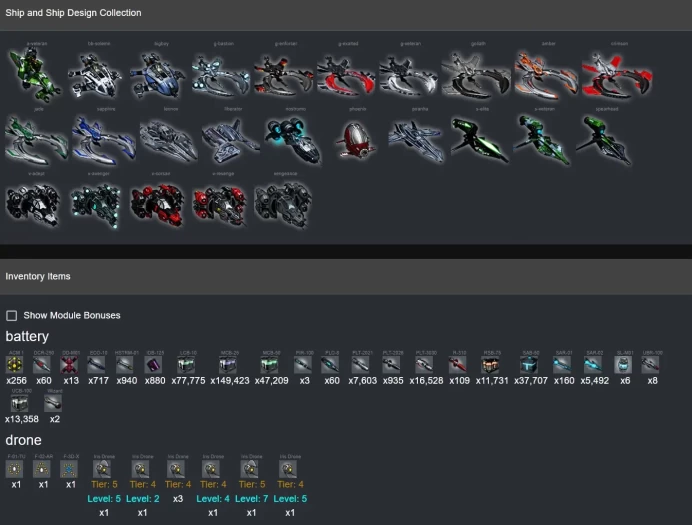Select the F-01-TU drone formation
692x525 pixels.
pos(15,469)
